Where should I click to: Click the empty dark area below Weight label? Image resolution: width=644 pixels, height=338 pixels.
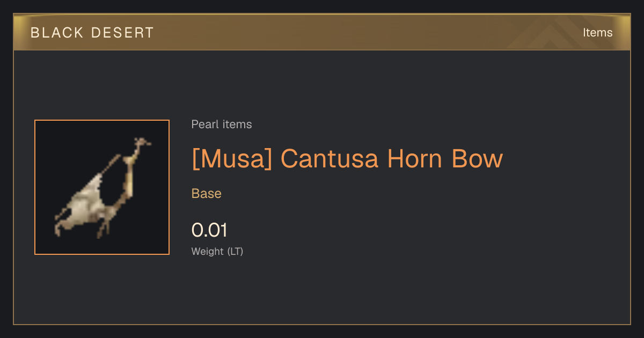(322, 290)
